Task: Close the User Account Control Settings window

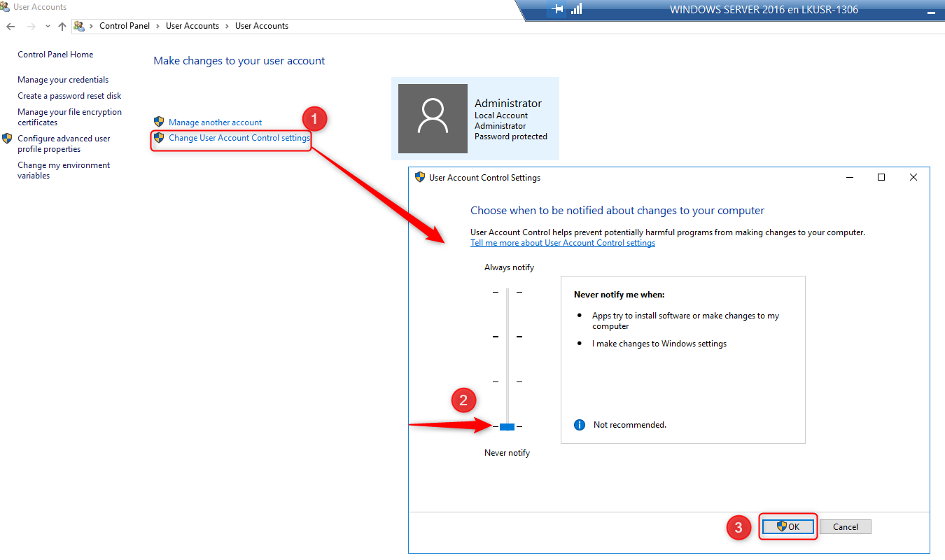Action: [x=913, y=178]
